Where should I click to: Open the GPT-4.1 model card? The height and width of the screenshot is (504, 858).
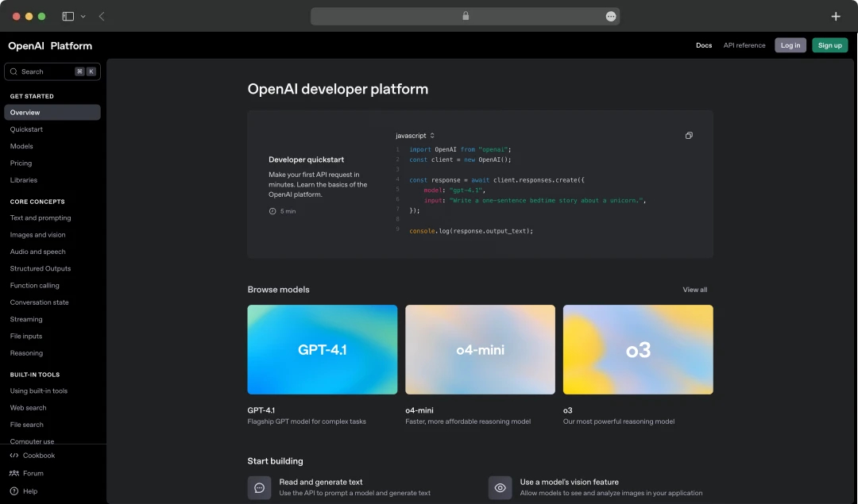pyautogui.click(x=322, y=349)
